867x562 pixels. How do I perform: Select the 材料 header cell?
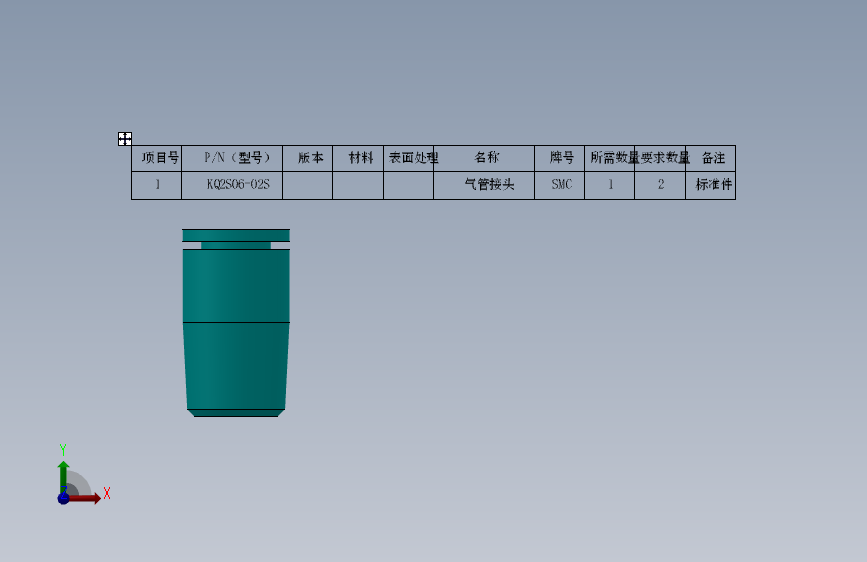pos(358,158)
